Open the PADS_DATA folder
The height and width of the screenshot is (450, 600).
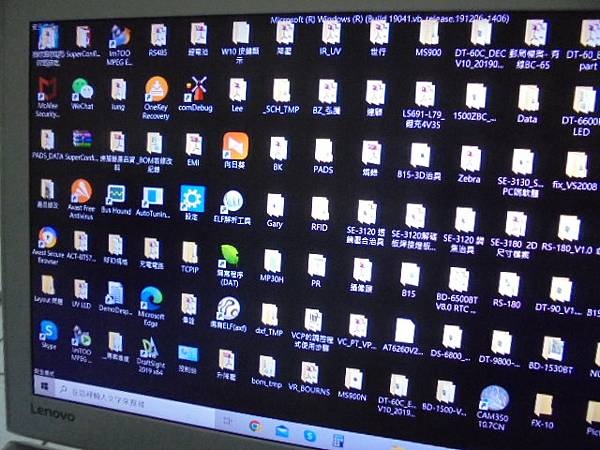47,144
